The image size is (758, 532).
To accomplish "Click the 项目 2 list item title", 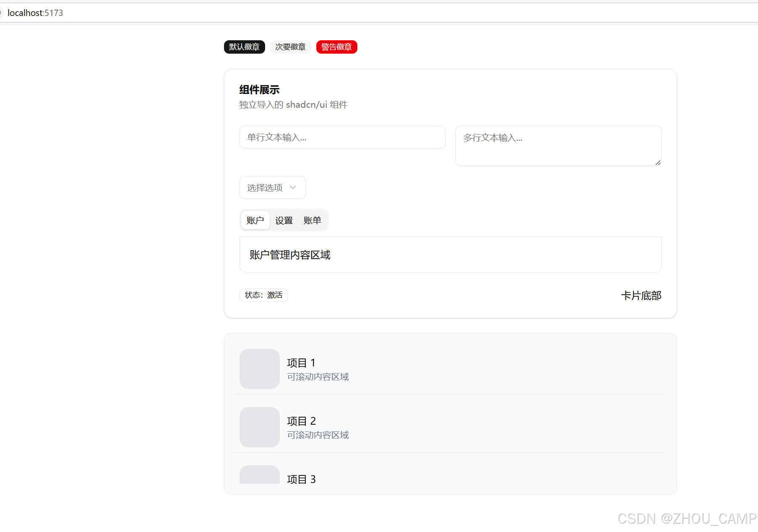I will pos(301,421).
